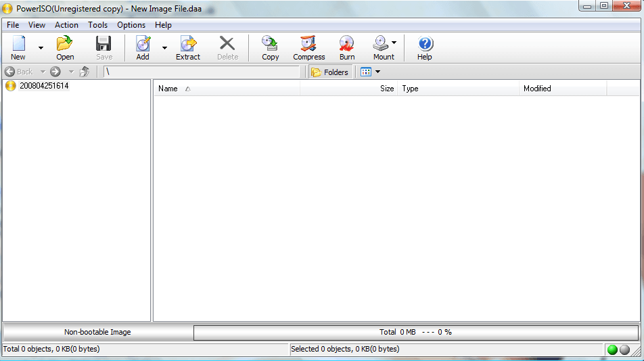Sort by the Name column header

pyautogui.click(x=227, y=89)
